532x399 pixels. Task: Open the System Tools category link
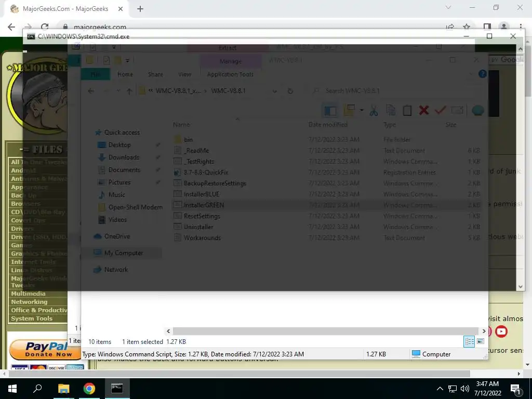[x=32, y=318]
